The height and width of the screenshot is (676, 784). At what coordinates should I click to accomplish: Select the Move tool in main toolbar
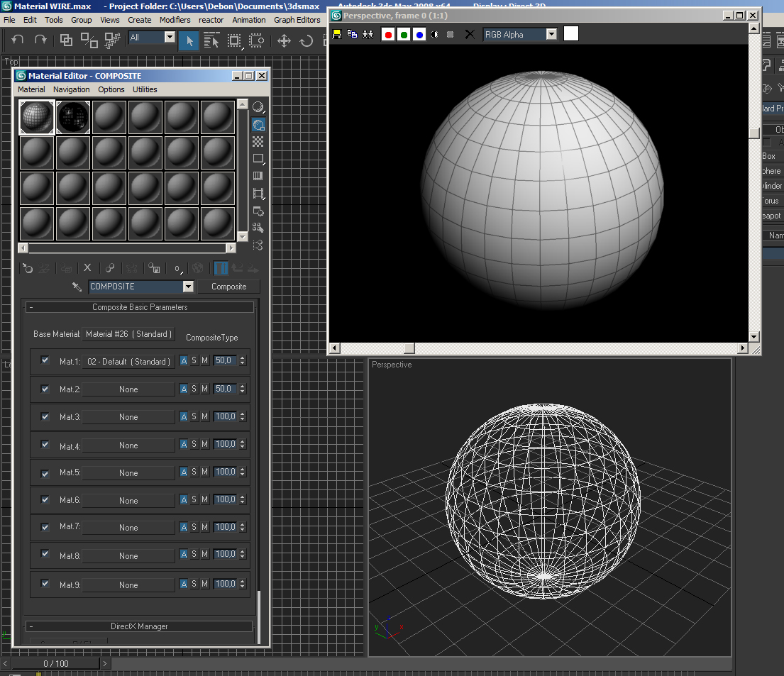[x=284, y=40]
